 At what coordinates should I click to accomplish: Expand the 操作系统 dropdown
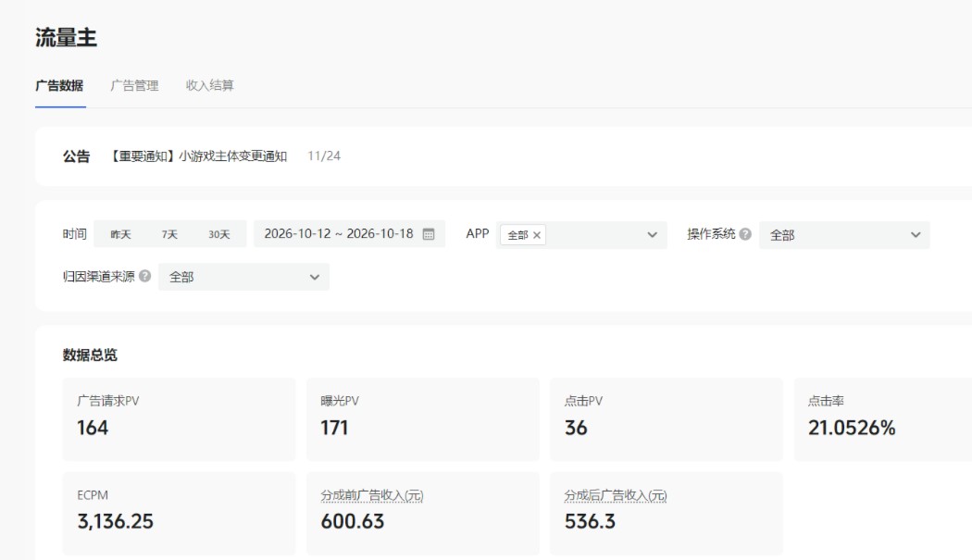(x=916, y=235)
